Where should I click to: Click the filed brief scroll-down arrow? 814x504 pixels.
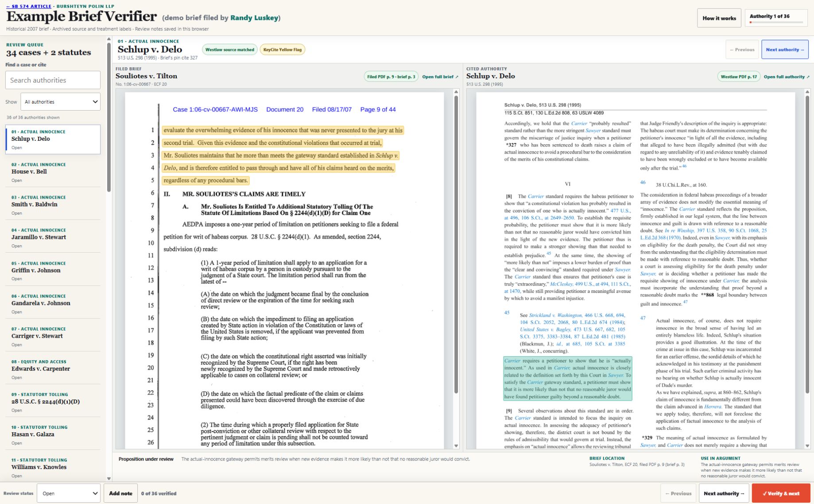click(x=456, y=446)
